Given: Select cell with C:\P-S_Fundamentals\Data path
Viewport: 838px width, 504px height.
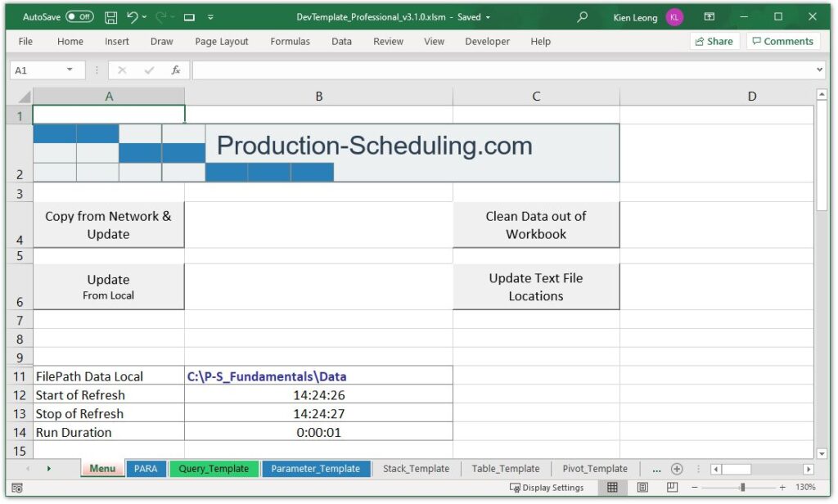Looking at the screenshot, I should 318,376.
